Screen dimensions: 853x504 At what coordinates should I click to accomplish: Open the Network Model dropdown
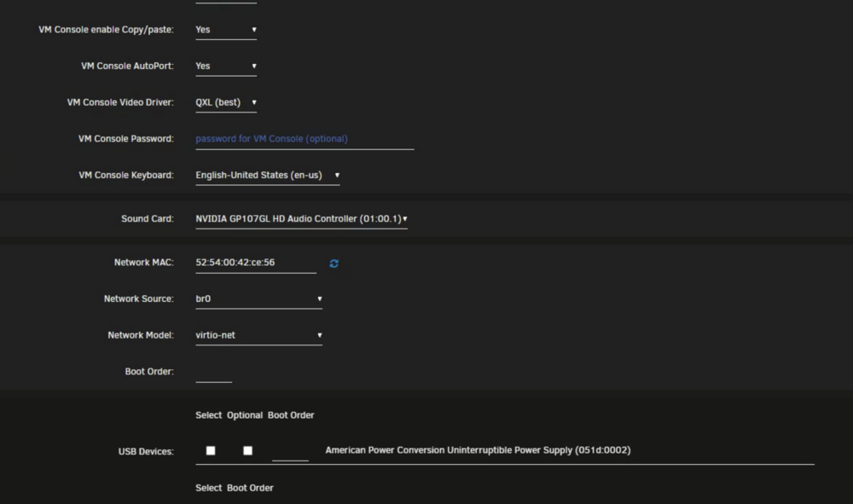point(258,335)
